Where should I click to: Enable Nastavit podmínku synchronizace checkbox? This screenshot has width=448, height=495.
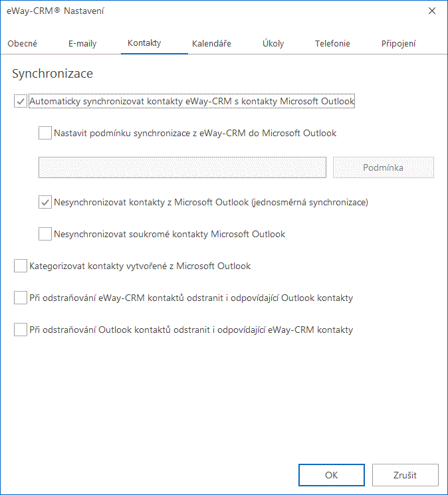pyautogui.click(x=45, y=133)
